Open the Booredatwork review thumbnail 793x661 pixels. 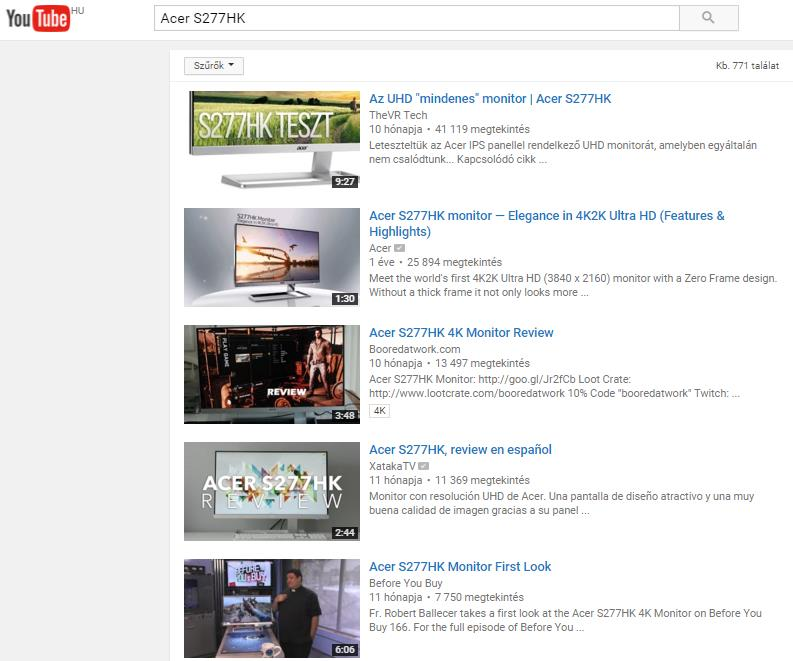pos(272,374)
